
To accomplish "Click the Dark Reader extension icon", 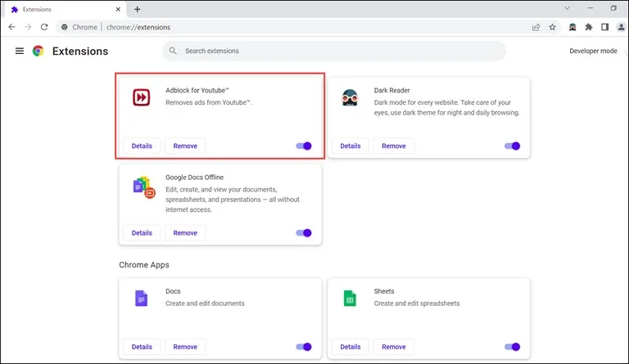I will pyautogui.click(x=350, y=97).
